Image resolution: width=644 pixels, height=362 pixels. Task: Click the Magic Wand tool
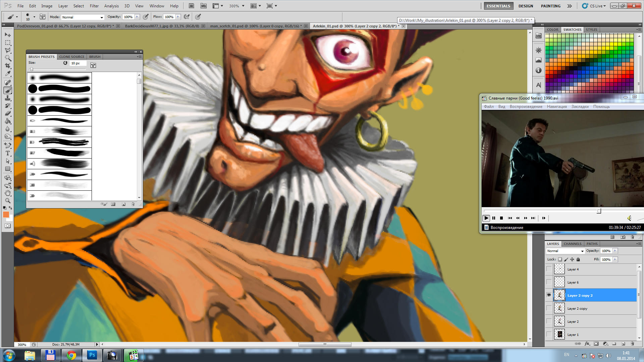click(8, 58)
